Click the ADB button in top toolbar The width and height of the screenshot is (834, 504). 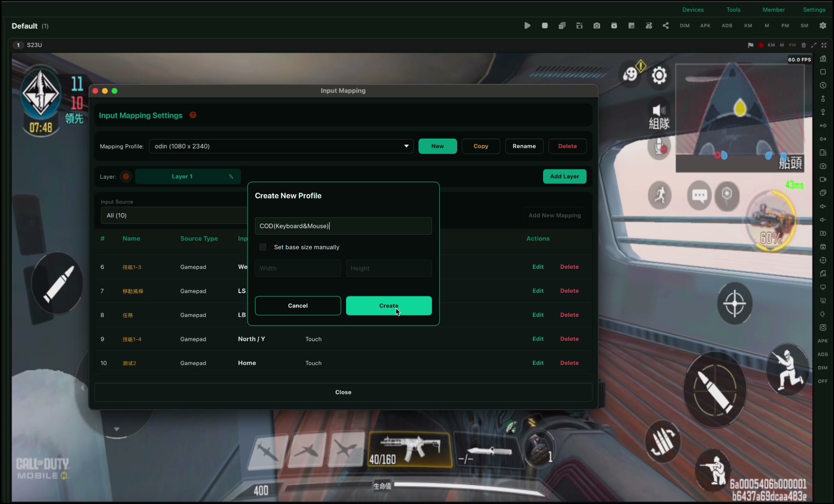[x=727, y=26]
